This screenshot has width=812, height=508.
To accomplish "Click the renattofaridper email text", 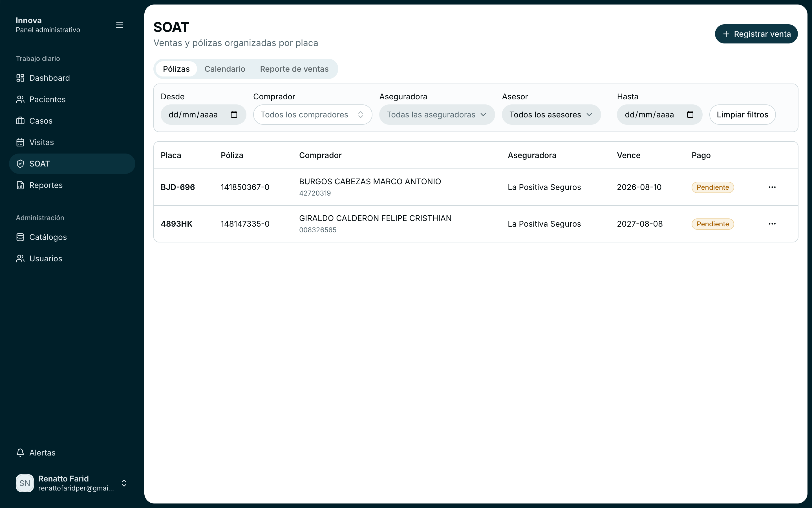I will tap(76, 488).
